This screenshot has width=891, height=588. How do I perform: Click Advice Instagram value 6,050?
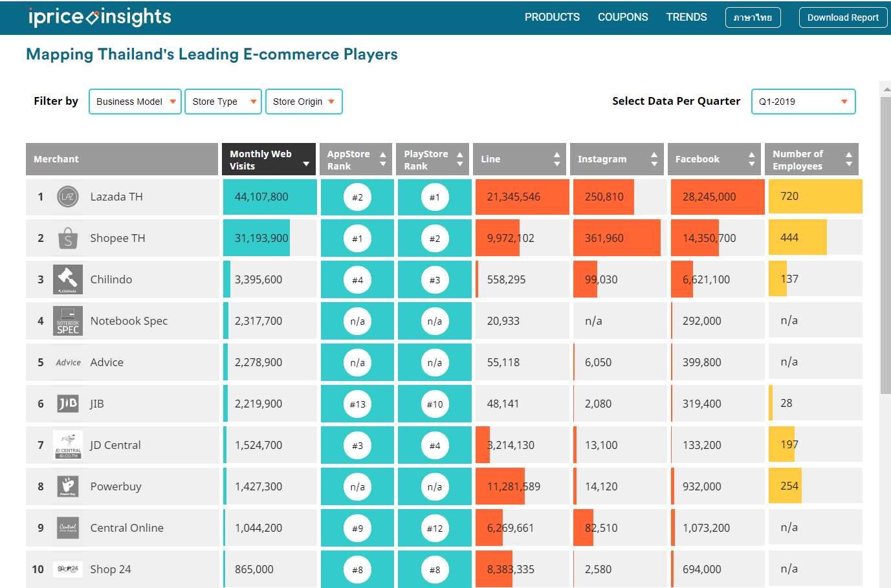(598, 362)
